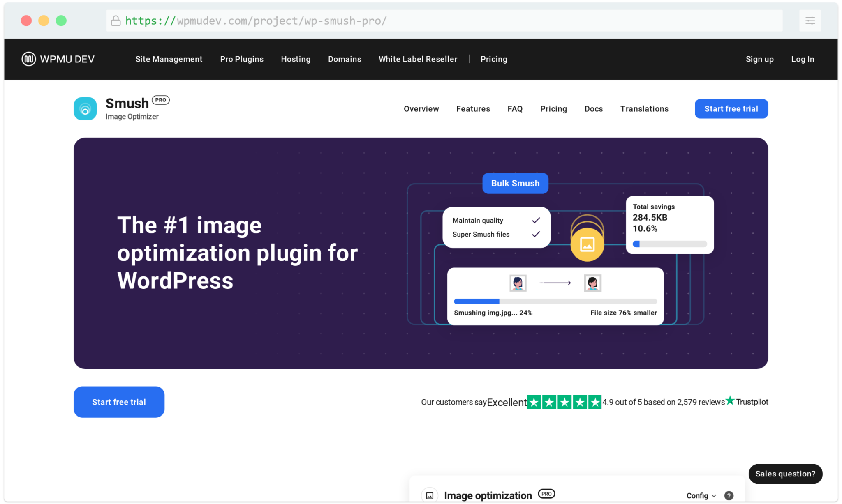The height and width of the screenshot is (504, 842).
Task: Click Start free trial in header
Action: pyautogui.click(x=731, y=109)
